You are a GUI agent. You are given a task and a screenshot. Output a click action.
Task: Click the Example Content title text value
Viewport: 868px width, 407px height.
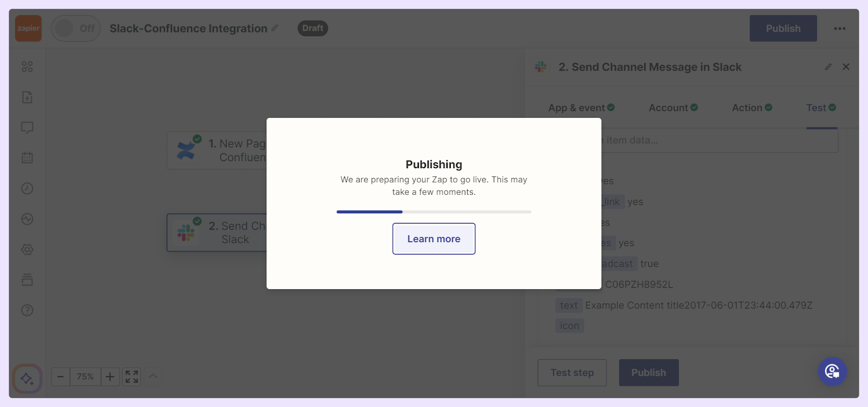pyautogui.click(x=699, y=306)
